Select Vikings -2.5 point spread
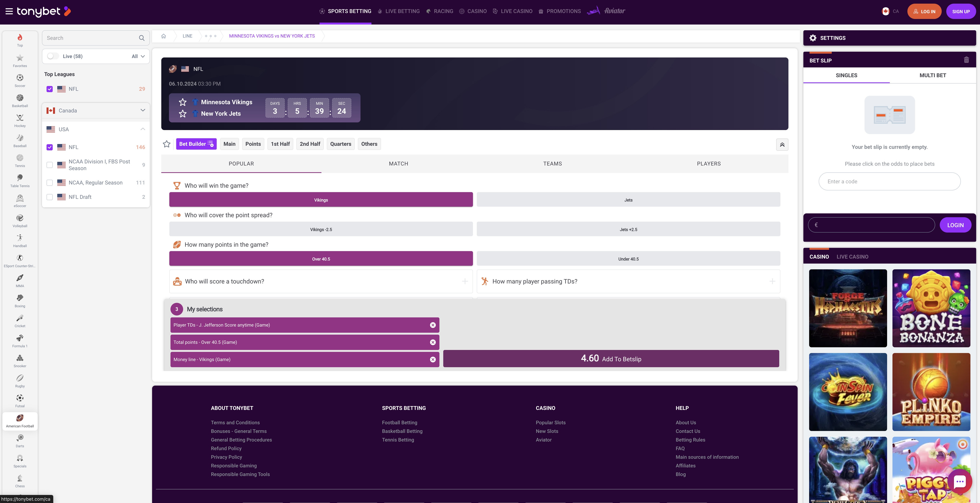980x503 pixels. pyautogui.click(x=321, y=229)
